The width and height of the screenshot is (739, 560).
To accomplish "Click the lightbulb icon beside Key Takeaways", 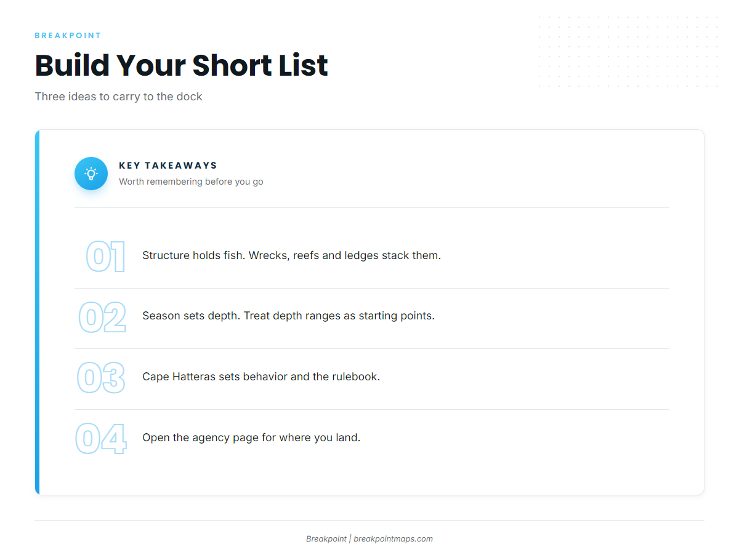I will coord(91,174).
